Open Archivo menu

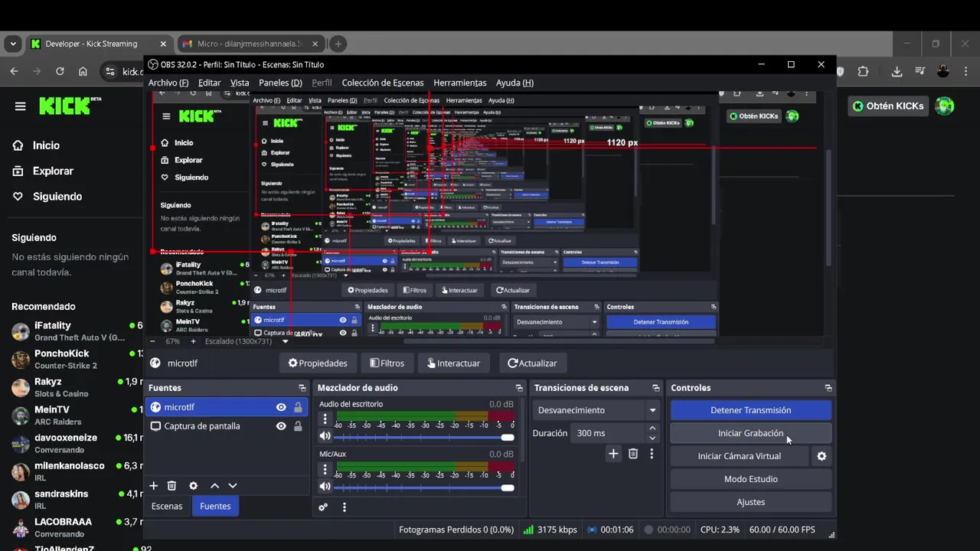click(x=168, y=83)
